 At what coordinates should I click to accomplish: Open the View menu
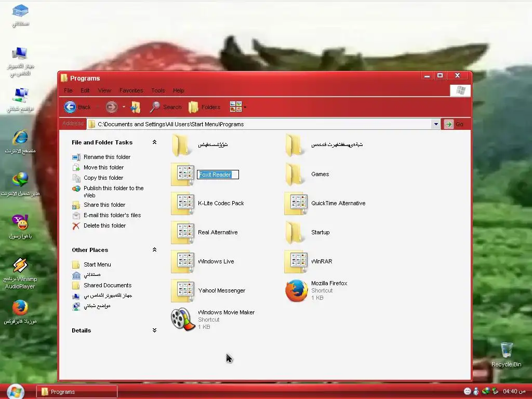point(104,90)
